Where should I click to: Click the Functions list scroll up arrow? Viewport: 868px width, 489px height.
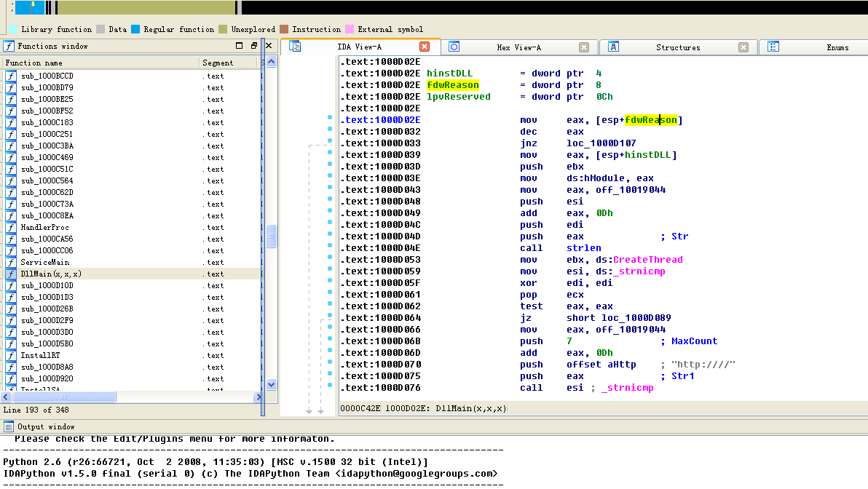coord(271,62)
